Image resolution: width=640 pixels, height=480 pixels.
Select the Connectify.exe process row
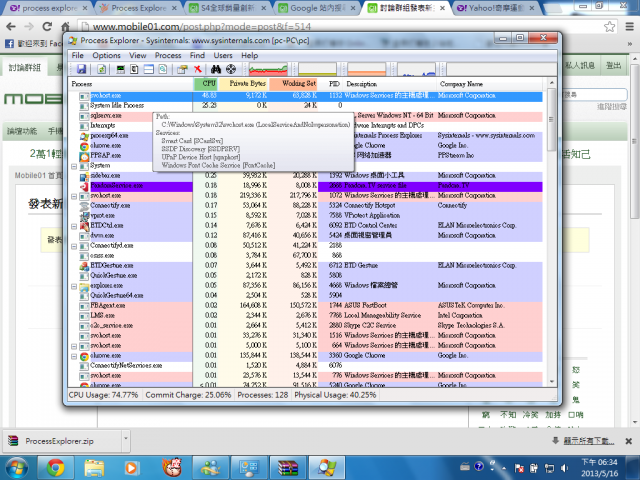tap(305, 206)
